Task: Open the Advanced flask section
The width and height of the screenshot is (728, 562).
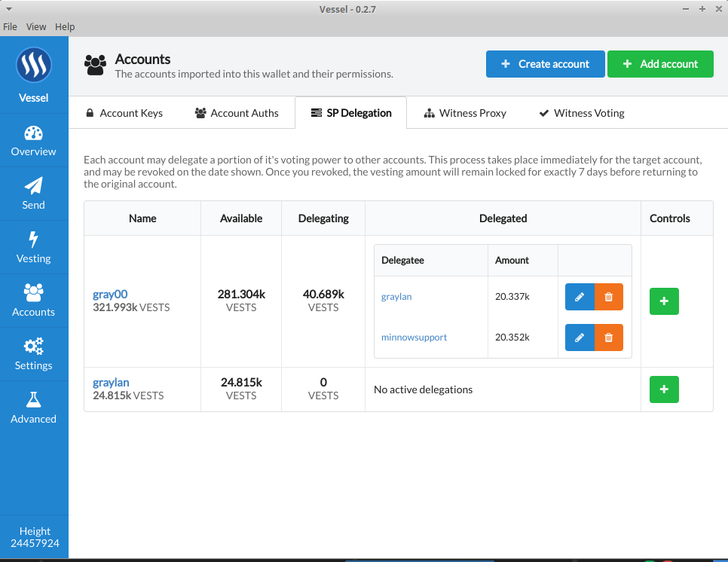Action: tap(33, 408)
